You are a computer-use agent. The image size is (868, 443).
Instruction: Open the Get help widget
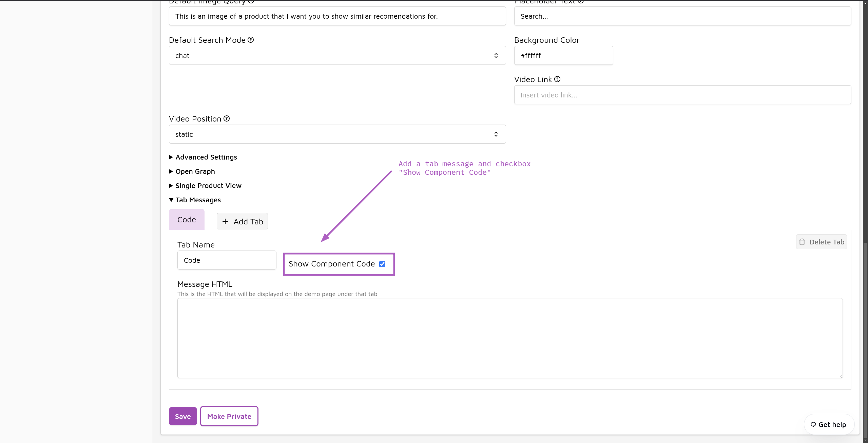(x=829, y=424)
